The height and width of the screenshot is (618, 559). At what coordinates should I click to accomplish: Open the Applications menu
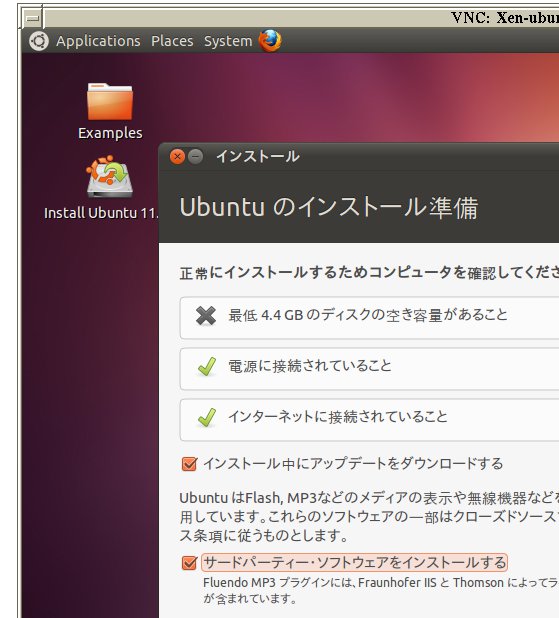pos(98,41)
